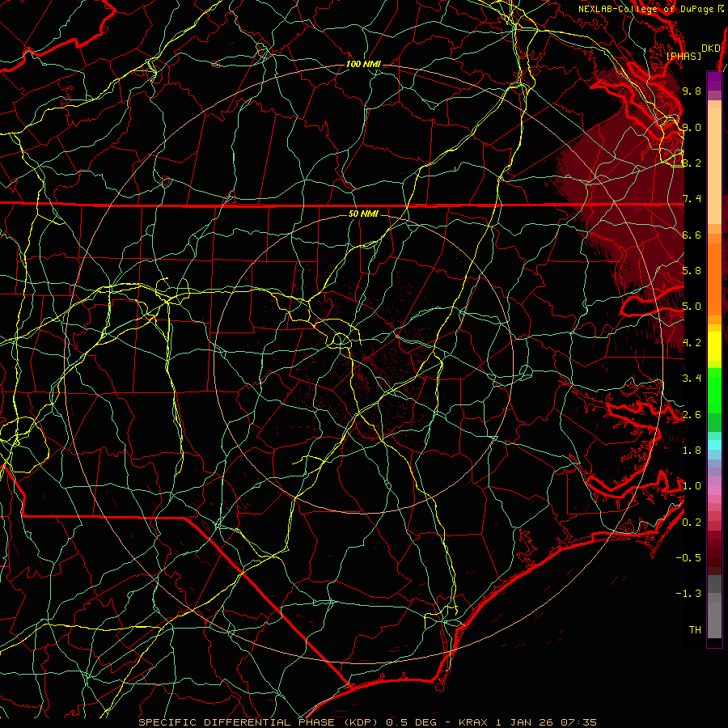
Task: Click the 5.0 value on color scale
Action: (x=692, y=307)
